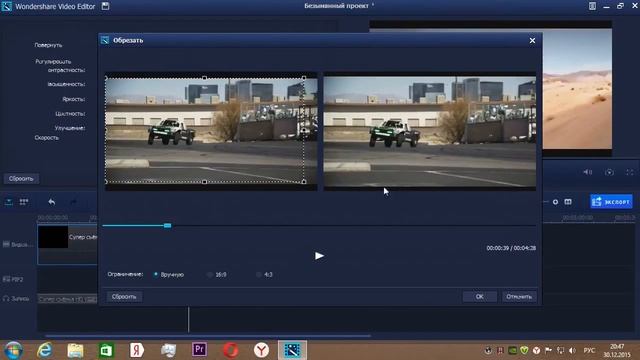
Task: Confirm the crop with OK
Action: pyautogui.click(x=480, y=297)
